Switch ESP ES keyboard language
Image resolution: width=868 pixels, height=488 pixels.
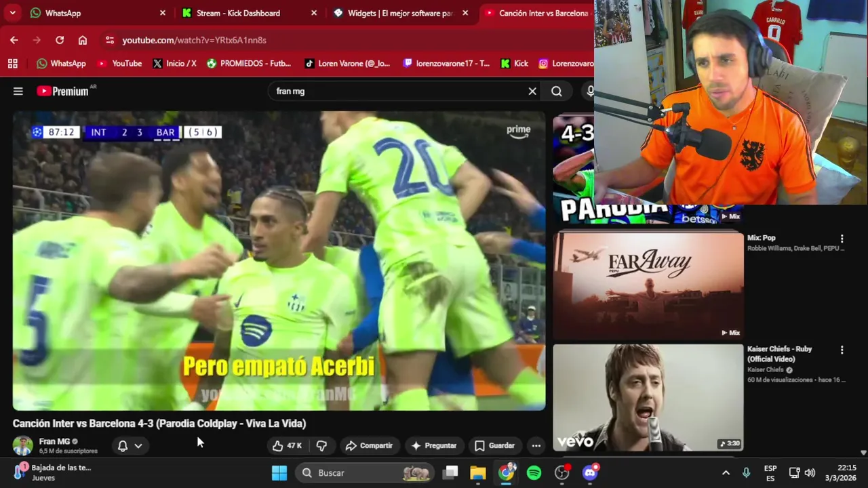coord(770,472)
